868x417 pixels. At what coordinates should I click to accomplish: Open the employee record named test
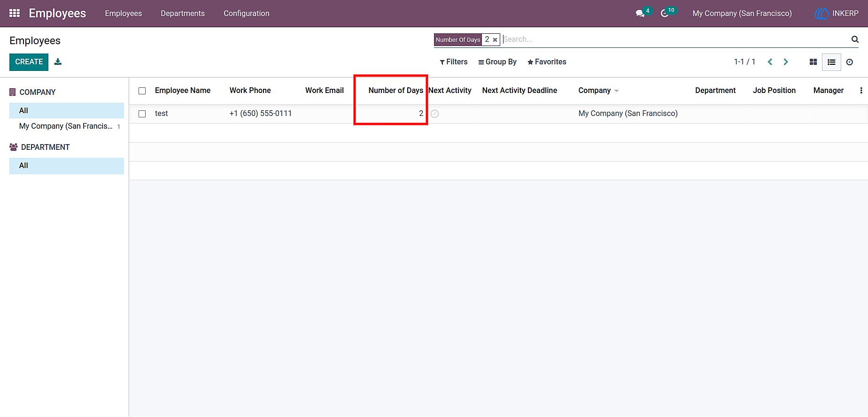coord(162,114)
